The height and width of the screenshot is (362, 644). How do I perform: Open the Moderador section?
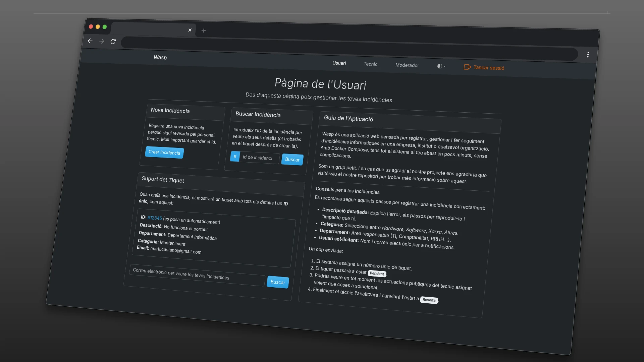pyautogui.click(x=407, y=65)
